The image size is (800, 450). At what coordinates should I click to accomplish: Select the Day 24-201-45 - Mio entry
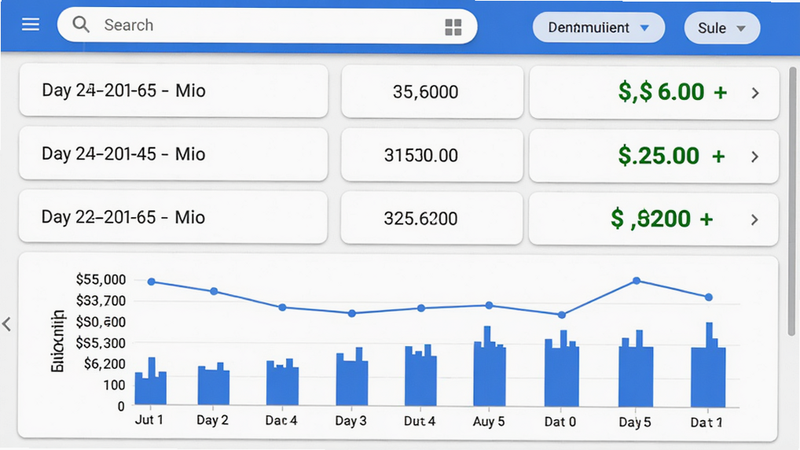click(x=173, y=154)
